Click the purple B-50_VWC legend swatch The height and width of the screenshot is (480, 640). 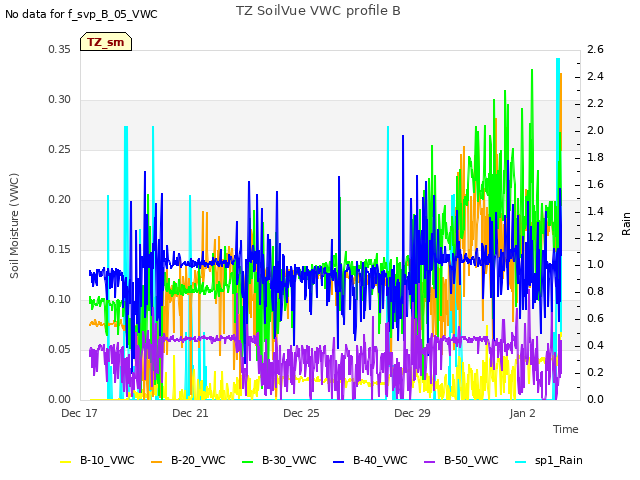click(x=430, y=462)
